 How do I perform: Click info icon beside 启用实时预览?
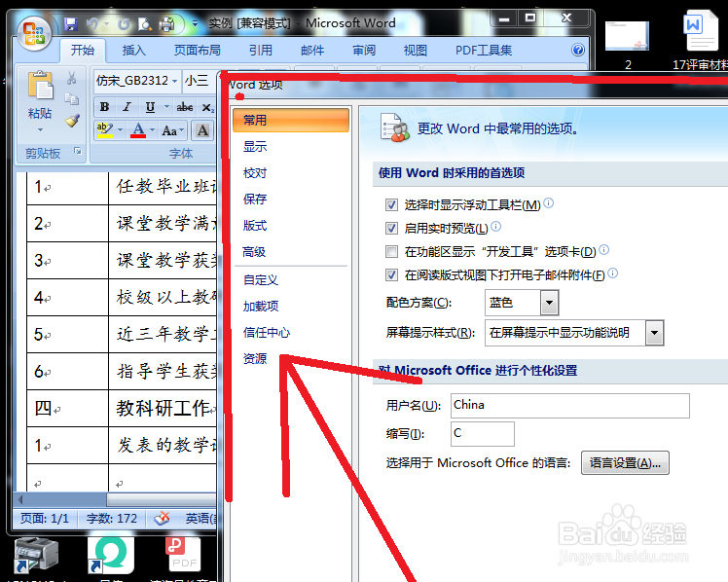[495, 226]
